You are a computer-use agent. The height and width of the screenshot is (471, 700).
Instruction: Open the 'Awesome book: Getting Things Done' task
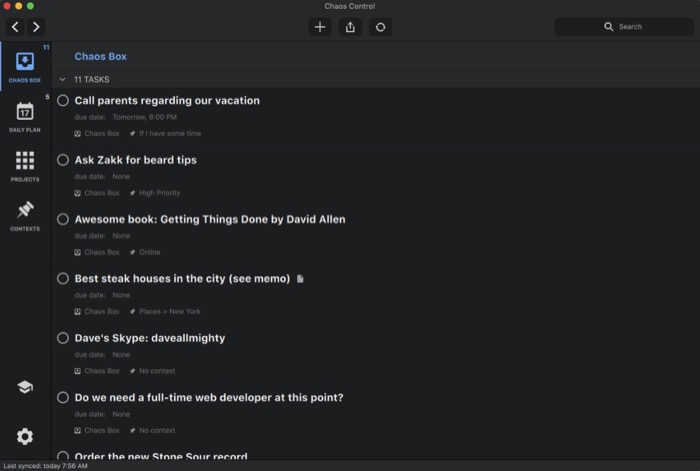click(x=210, y=219)
